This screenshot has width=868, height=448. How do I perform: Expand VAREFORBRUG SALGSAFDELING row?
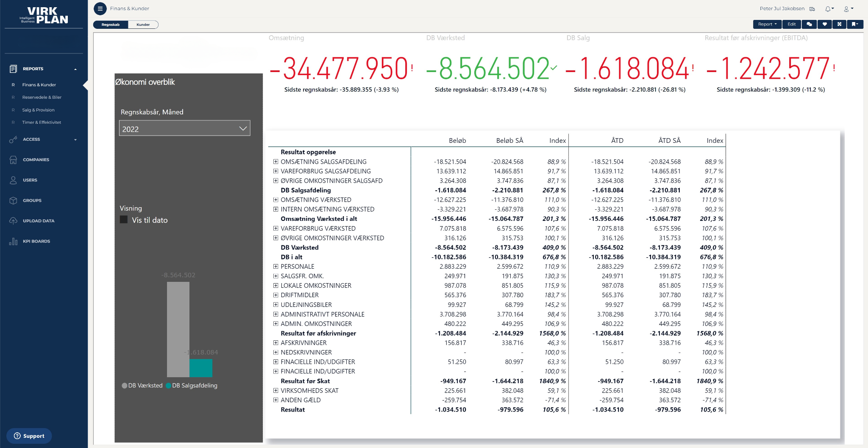(x=275, y=171)
